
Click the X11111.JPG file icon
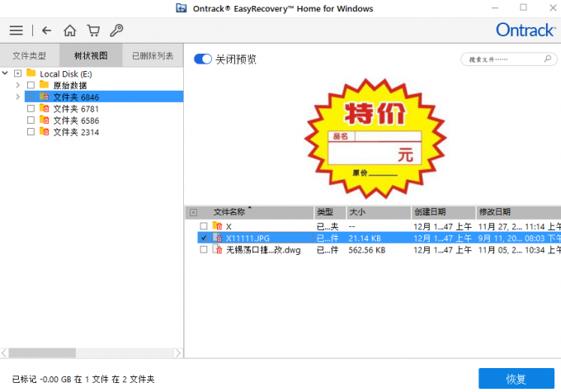(217, 238)
